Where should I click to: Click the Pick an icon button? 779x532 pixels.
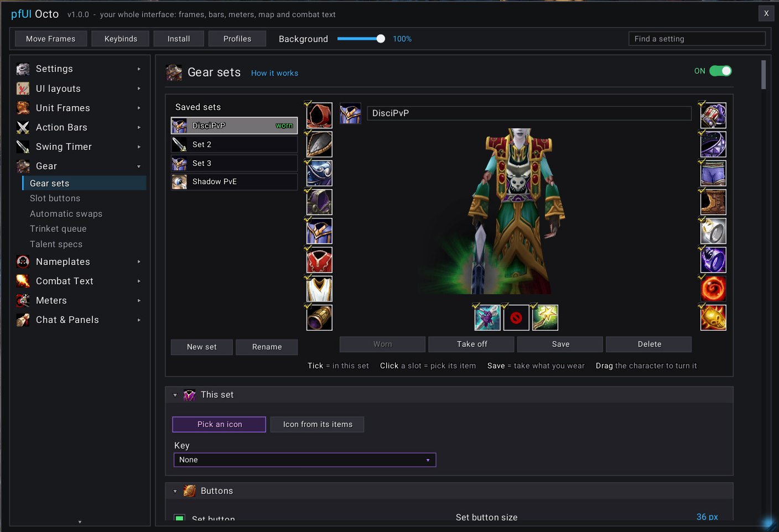point(219,425)
